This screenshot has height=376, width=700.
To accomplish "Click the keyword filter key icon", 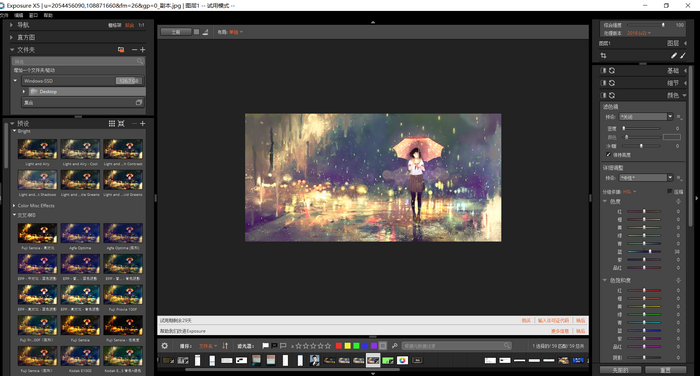I will (395, 346).
